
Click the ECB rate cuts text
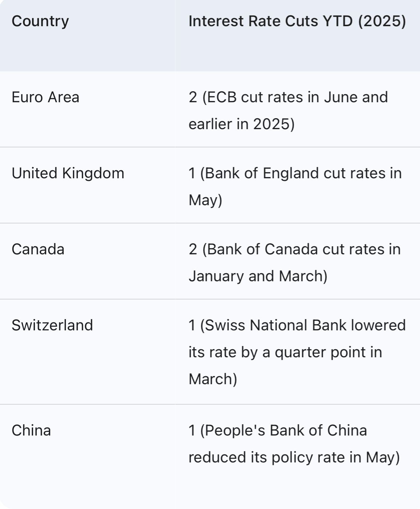[x=288, y=111]
